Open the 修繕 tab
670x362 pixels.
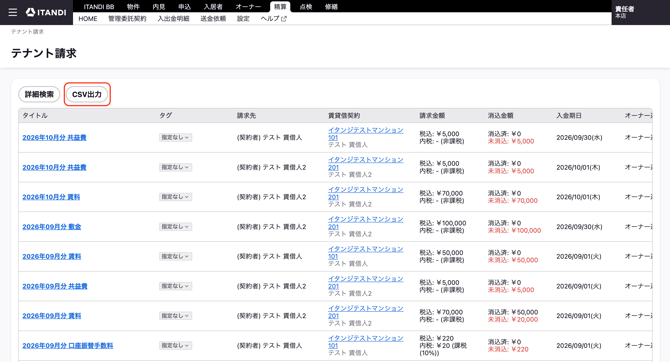tap(331, 6)
